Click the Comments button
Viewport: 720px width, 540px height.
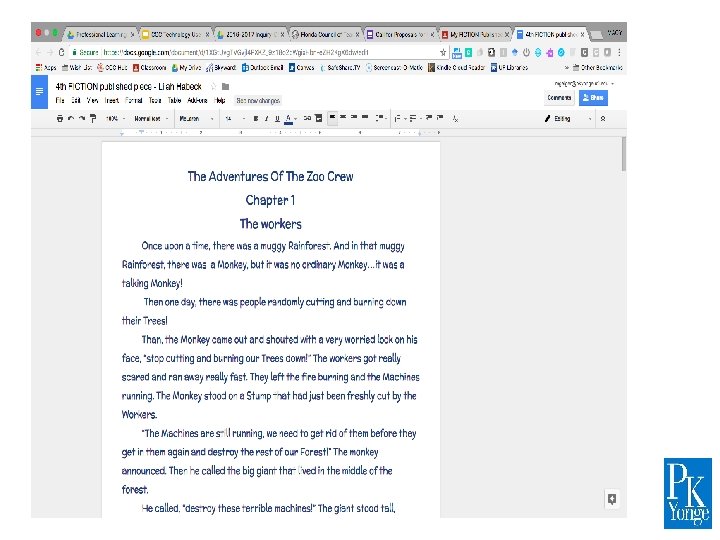click(x=559, y=97)
